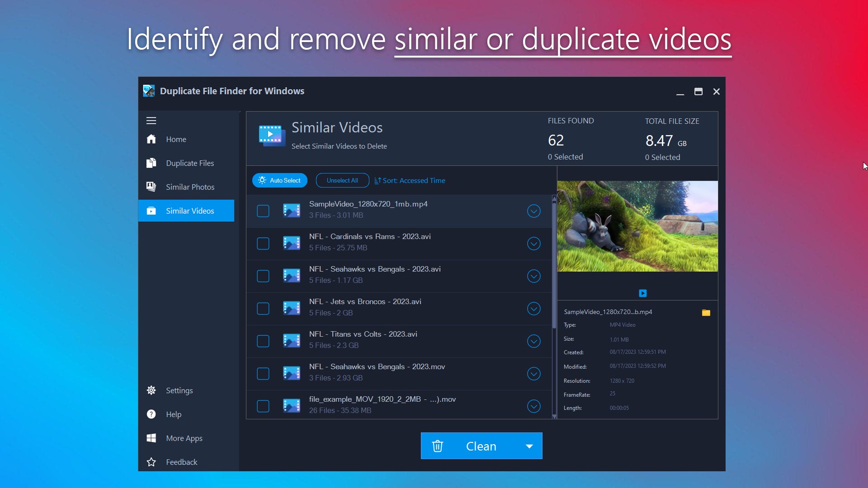Click the Unselect All button
868x488 pixels.
pyautogui.click(x=342, y=180)
